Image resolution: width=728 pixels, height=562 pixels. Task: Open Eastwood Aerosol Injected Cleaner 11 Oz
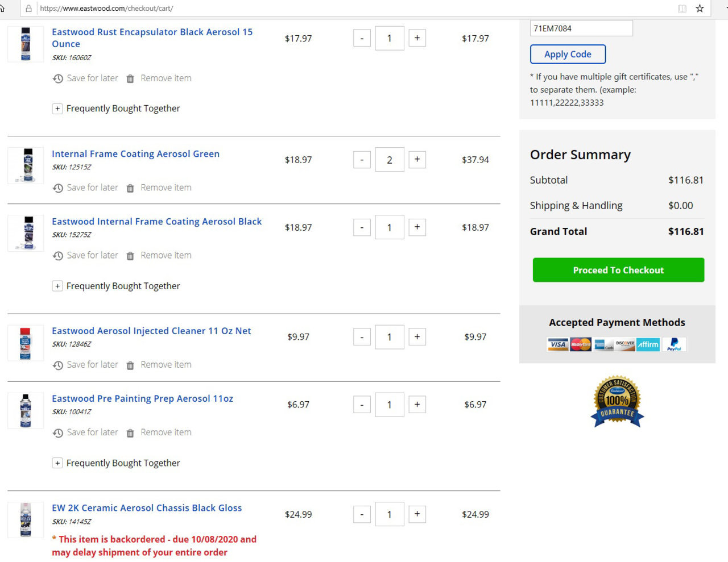(x=151, y=331)
